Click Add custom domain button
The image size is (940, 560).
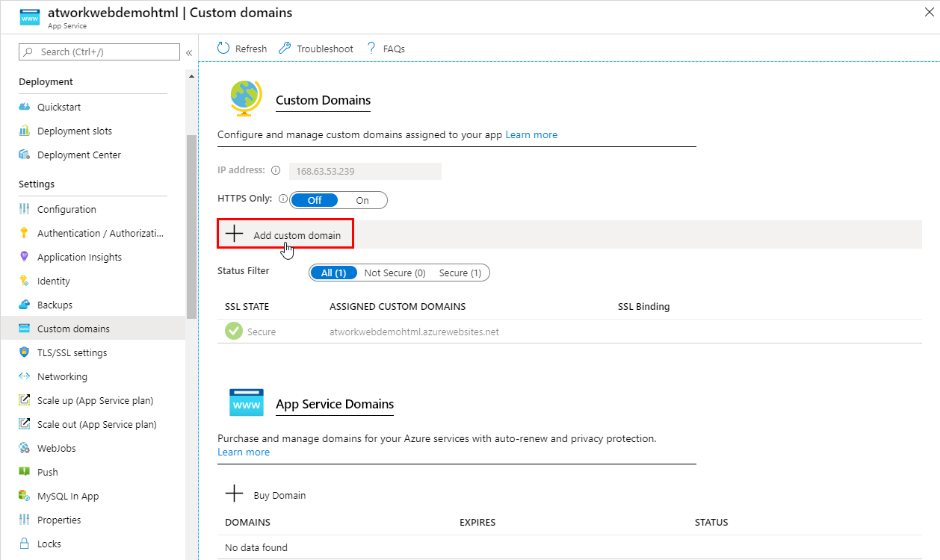pos(285,234)
